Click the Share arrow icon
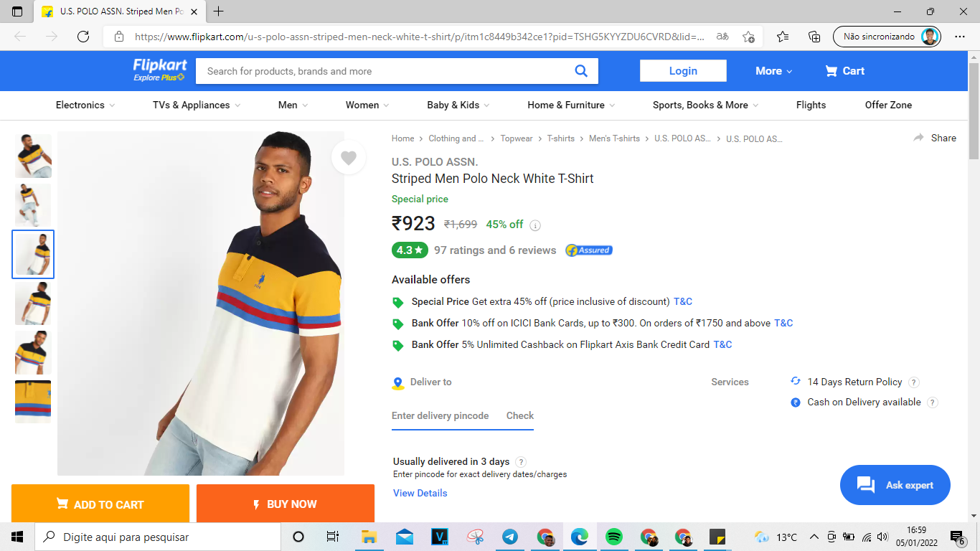 point(919,138)
